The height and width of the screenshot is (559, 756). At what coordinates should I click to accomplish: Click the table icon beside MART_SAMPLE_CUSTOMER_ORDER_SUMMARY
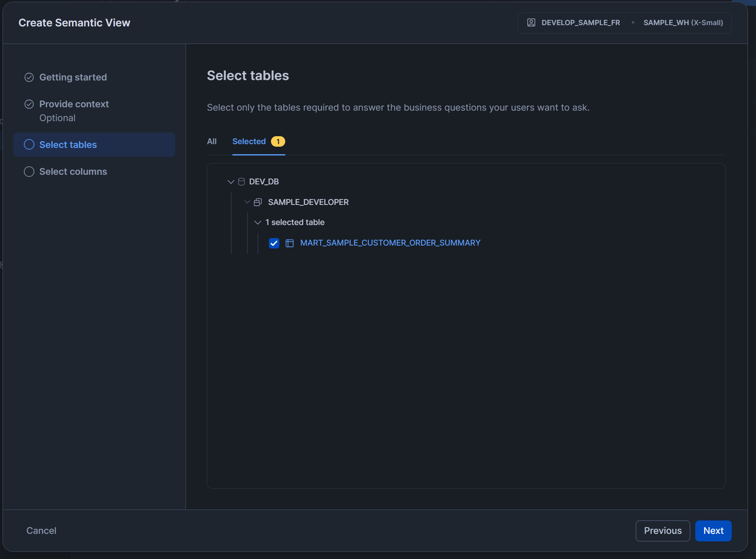pos(289,243)
